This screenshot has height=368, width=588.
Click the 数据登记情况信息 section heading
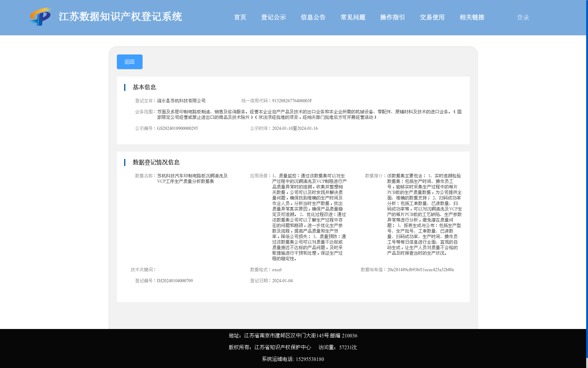click(156, 162)
